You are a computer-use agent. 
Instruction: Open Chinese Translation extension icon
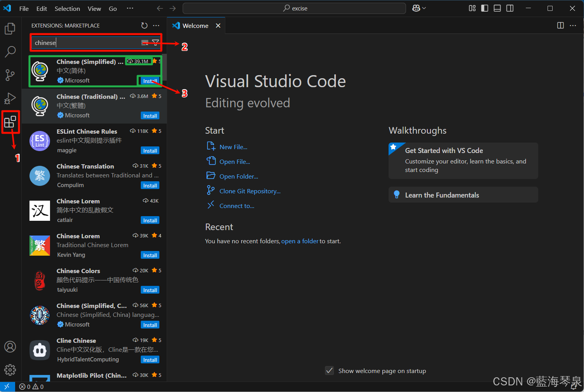point(40,176)
